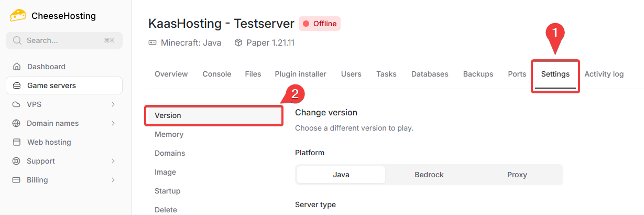This screenshot has height=215, width=644.
Task: Go to the Startup settings section
Action: tap(168, 191)
